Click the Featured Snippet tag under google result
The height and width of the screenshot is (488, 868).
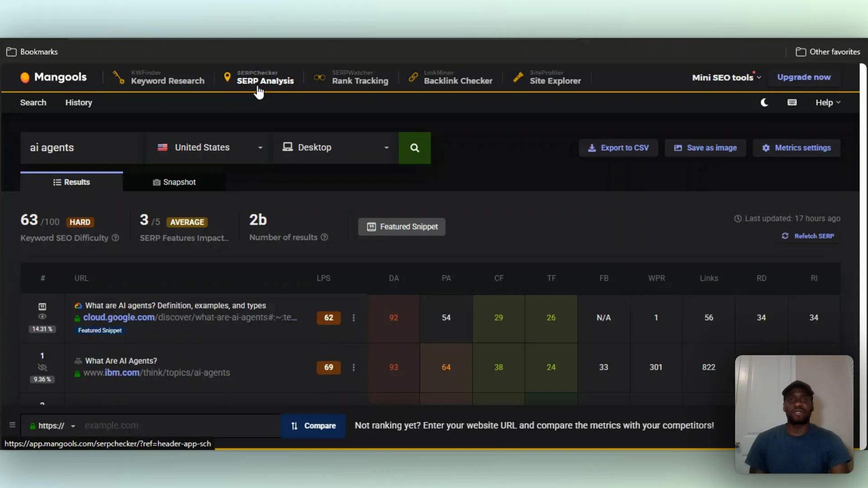pos(100,330)
